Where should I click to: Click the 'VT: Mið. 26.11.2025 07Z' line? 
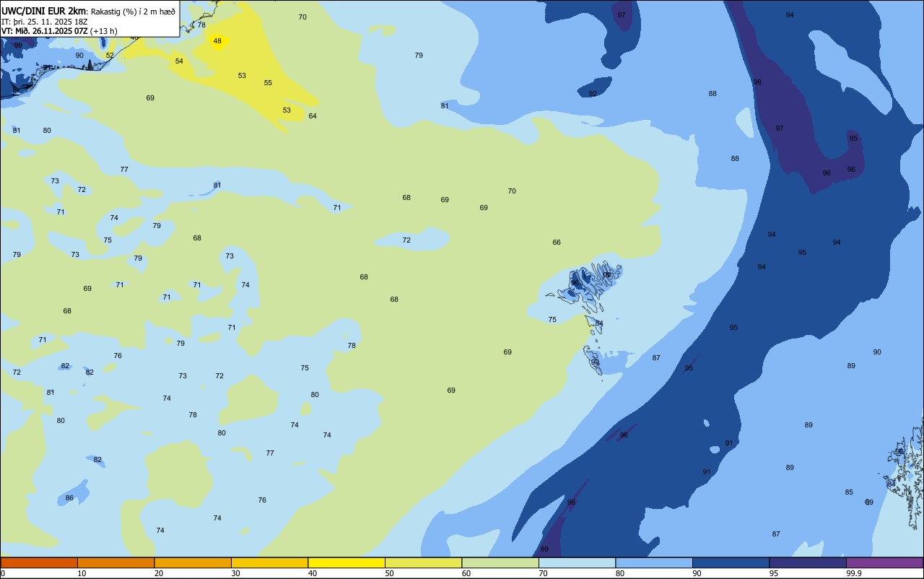click(44, 31)
